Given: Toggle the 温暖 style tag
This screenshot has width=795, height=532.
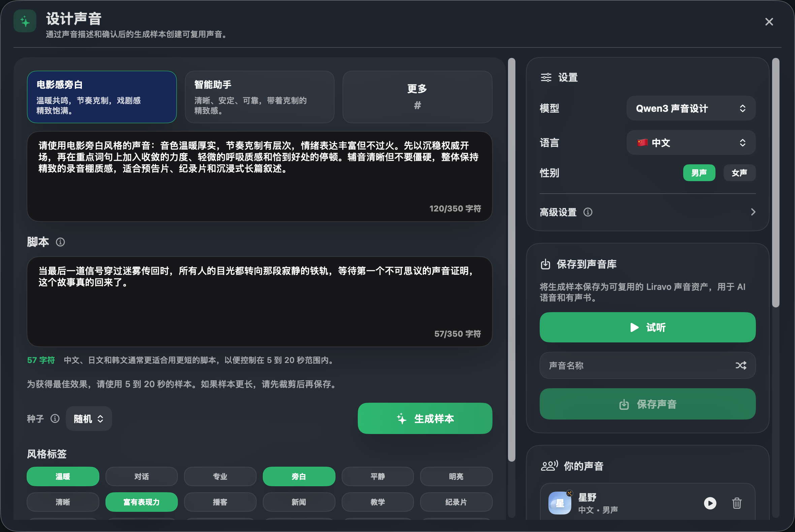Looking at the screenshot, I should tap(63, 476).
